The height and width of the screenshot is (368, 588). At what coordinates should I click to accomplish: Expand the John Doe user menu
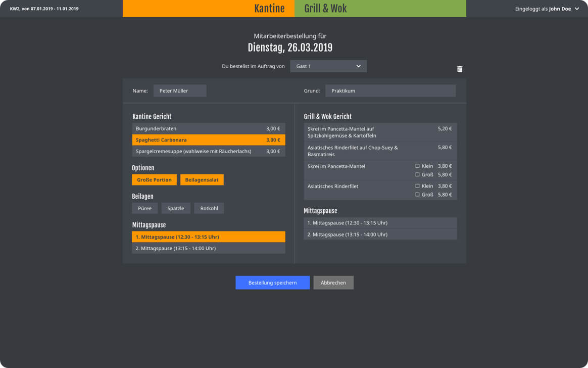[x=576, y=9]
